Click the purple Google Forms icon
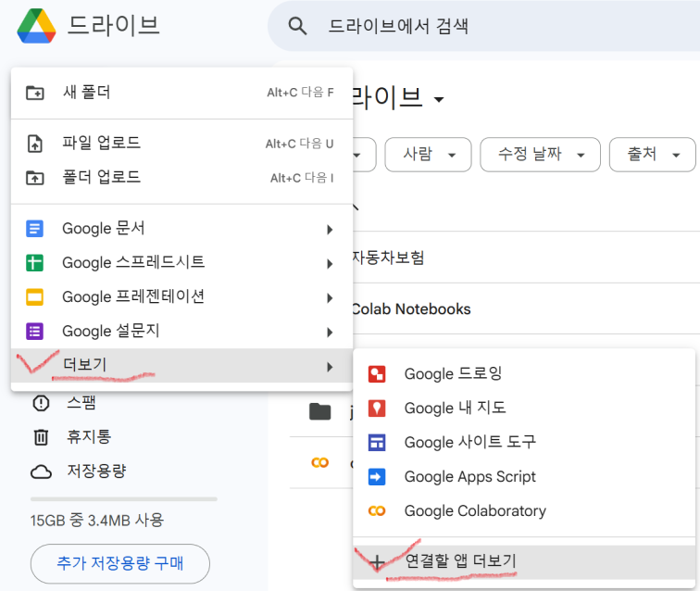 (35, 332)
